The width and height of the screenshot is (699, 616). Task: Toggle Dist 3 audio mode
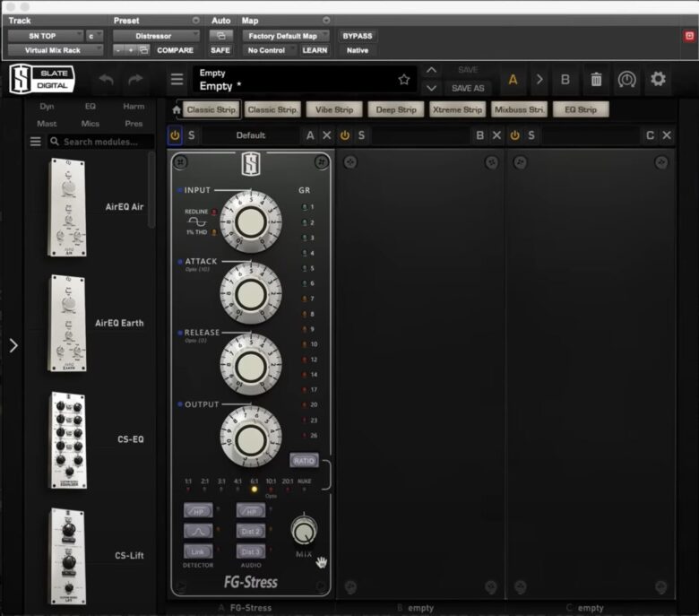click(251, 551)
